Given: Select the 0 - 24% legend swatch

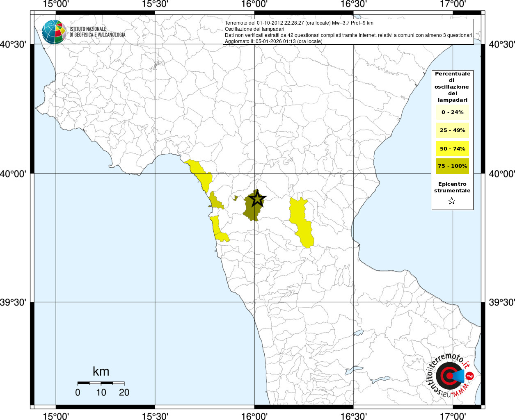Looking at the screenshot, I should pos(452,112).
